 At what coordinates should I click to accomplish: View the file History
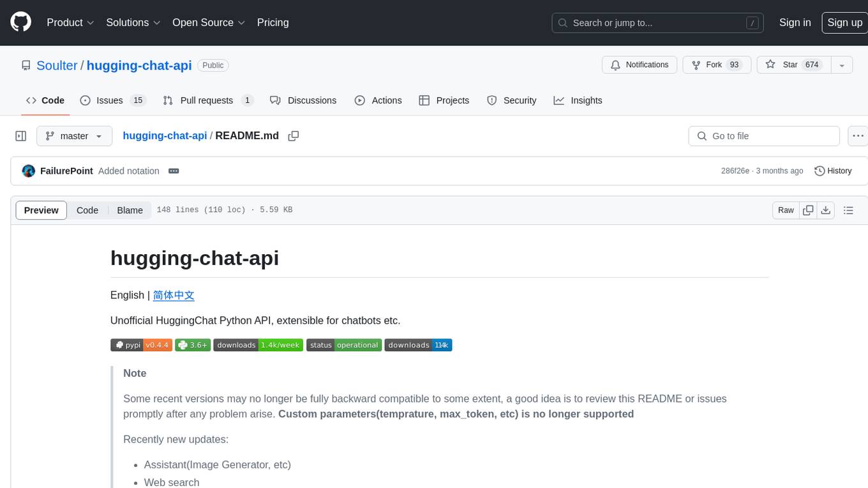point(833,171)
